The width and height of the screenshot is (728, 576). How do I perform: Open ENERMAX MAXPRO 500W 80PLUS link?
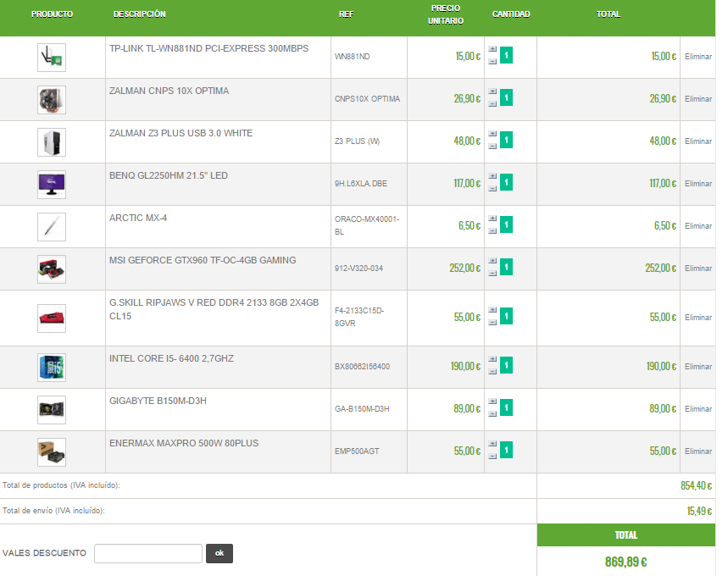tap(184, 443)
